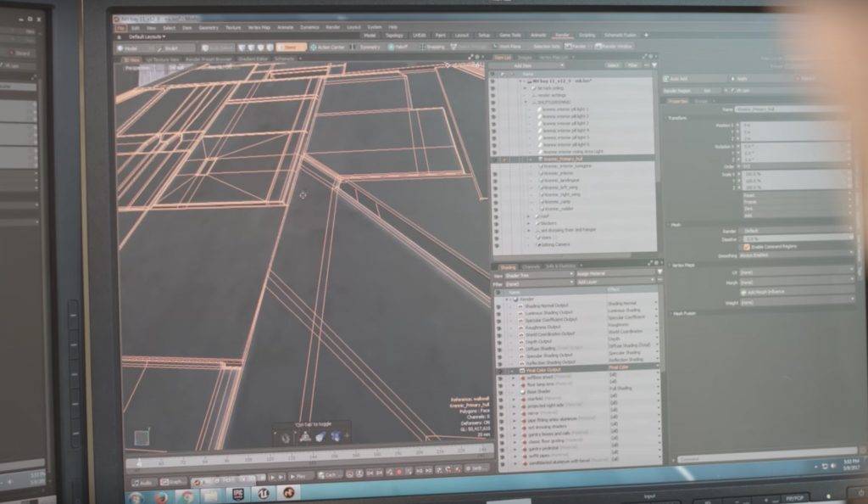Toggle visibility of kronnic_left_wing item
868x504 pixels.
click(x=494, y=188)
